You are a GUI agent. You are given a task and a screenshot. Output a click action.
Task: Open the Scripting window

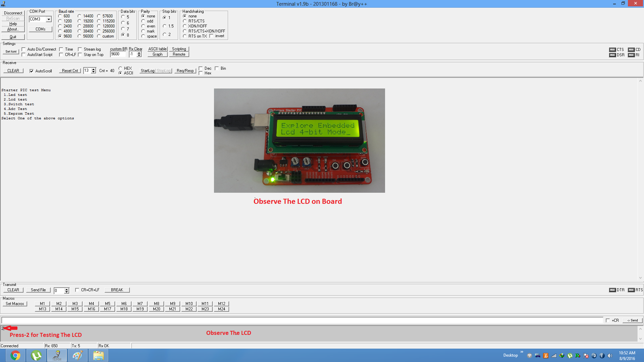(179, 49)
